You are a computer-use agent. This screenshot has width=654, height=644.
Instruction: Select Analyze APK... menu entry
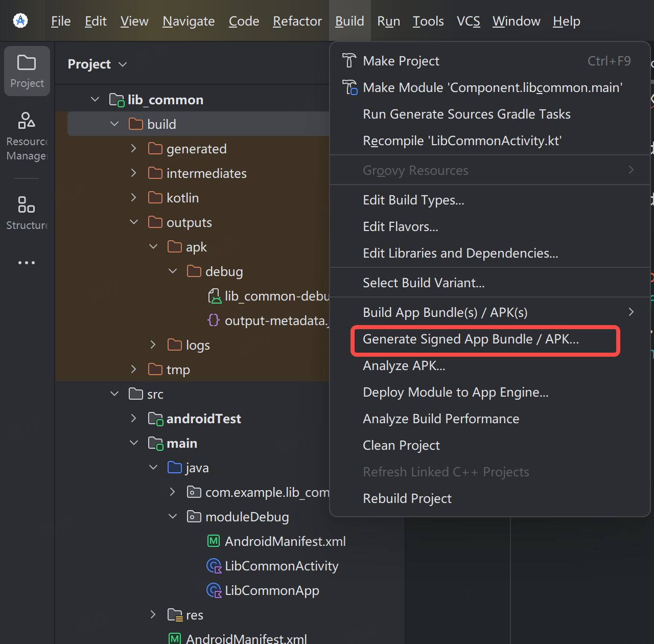pyautogui.click(x=490, y=365)
